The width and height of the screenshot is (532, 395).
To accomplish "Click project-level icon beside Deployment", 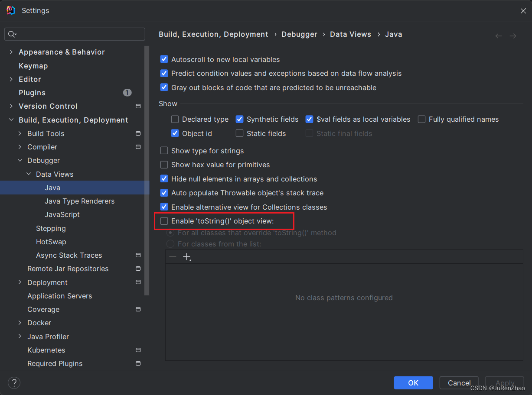I will (138, 282).
